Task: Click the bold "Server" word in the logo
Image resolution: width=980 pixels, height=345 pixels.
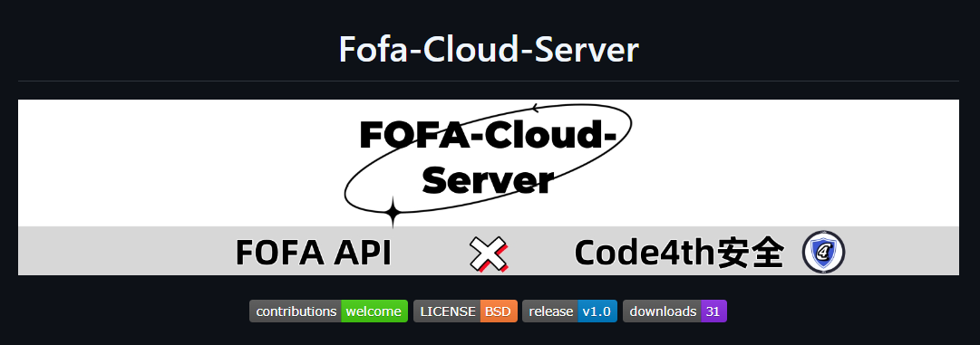Action: pos(488,180)
